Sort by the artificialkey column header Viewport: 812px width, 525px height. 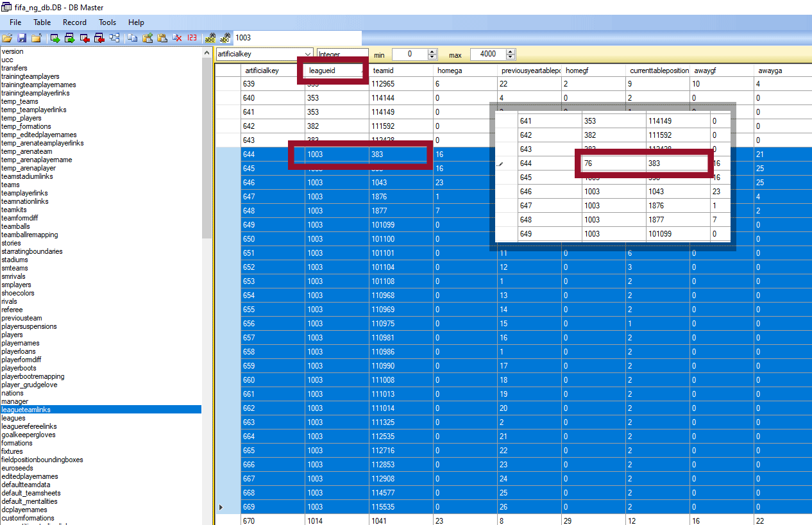point(273,70)
